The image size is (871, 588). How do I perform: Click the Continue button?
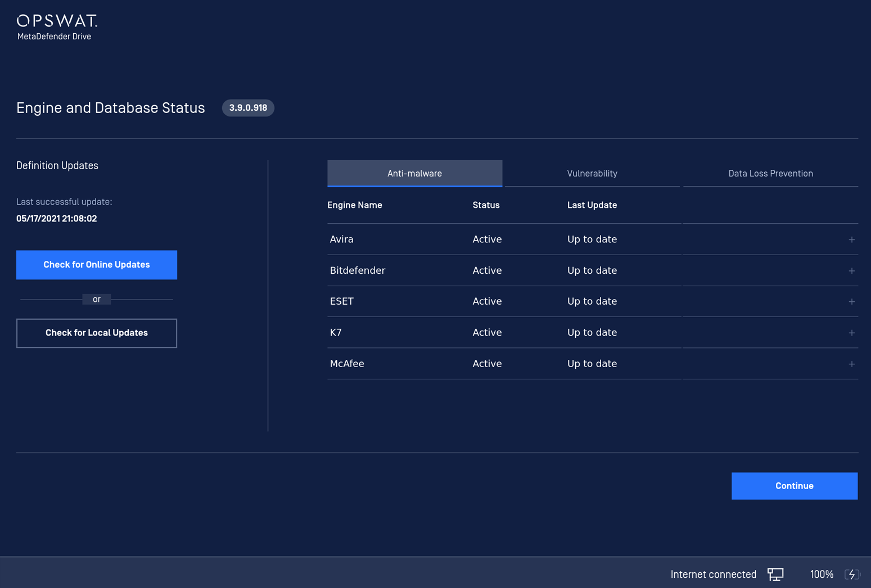(794, 486)
